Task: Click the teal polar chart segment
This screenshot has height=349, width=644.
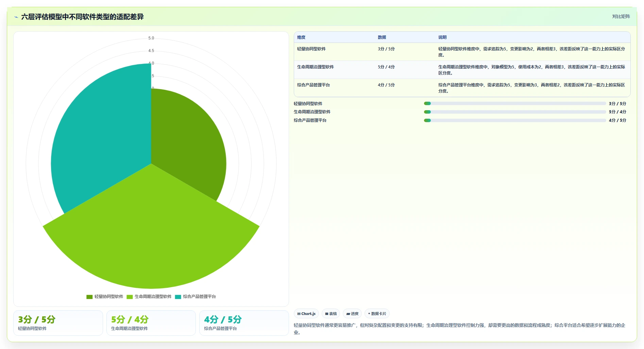Action: click(x=105, y=136)
